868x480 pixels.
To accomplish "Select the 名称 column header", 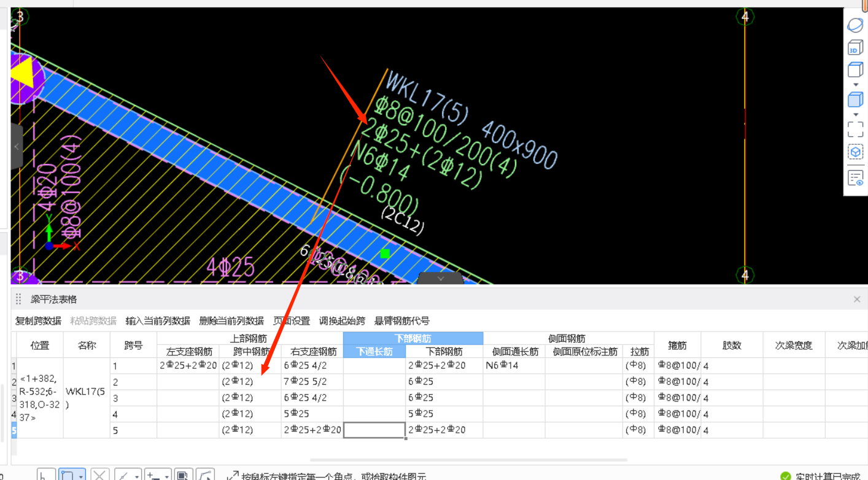I will pyautogui.click(x=87, y=345).
